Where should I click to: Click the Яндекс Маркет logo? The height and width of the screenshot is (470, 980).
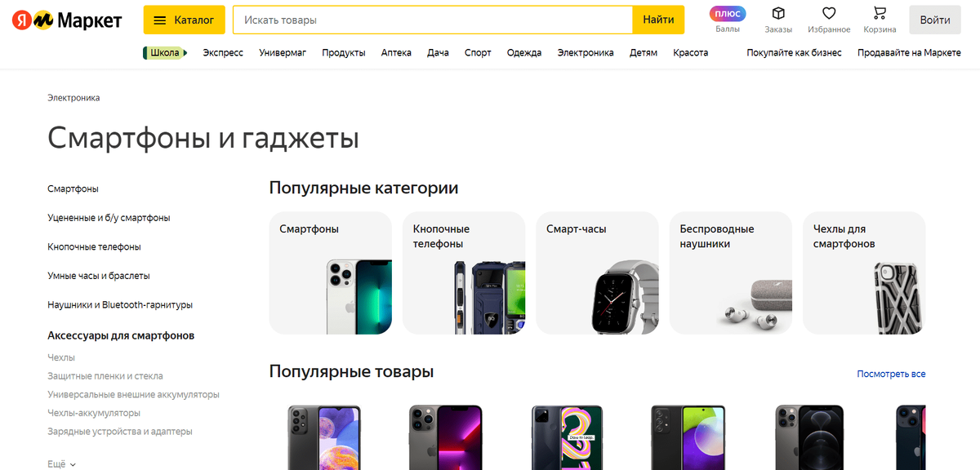tap(67, 20)
